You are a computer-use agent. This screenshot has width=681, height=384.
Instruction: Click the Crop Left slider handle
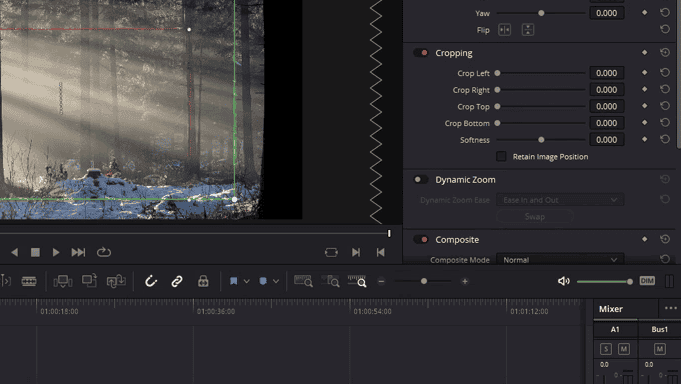pos(497,73)
